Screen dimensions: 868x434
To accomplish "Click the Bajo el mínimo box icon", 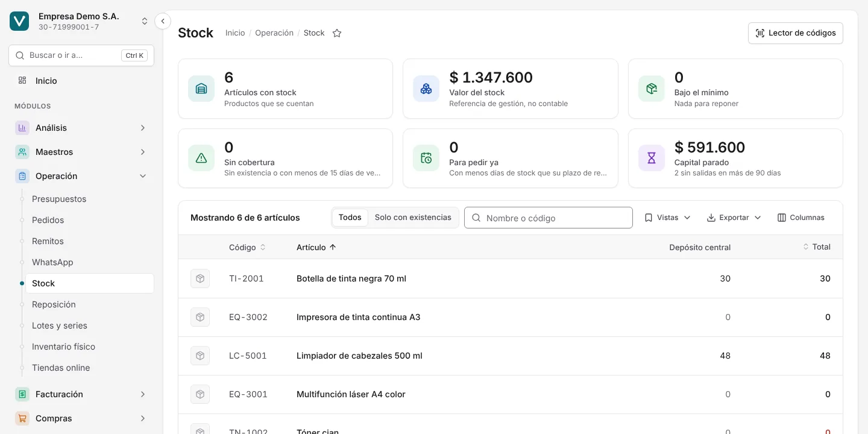I will coord(652,89).
